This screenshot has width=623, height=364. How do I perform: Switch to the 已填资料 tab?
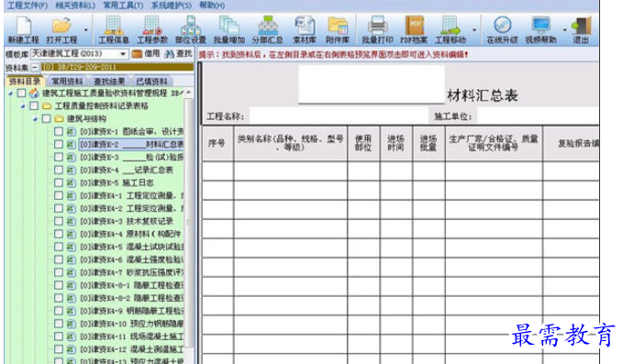151,82
